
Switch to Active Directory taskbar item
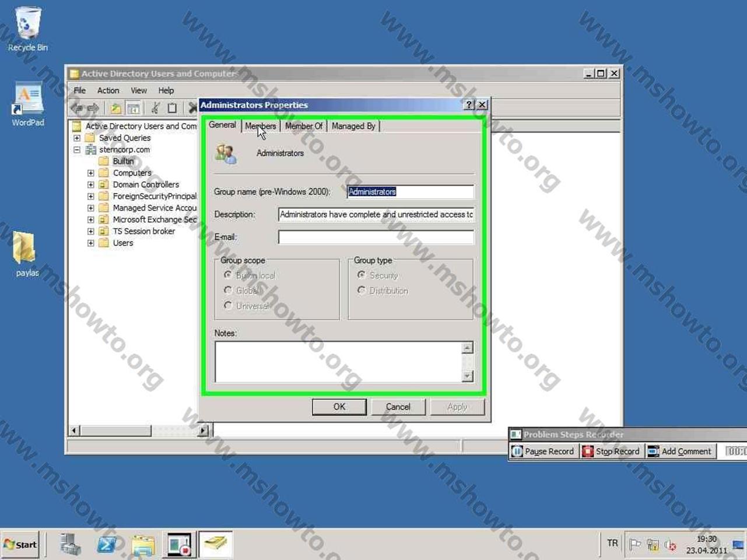point(216,545)
